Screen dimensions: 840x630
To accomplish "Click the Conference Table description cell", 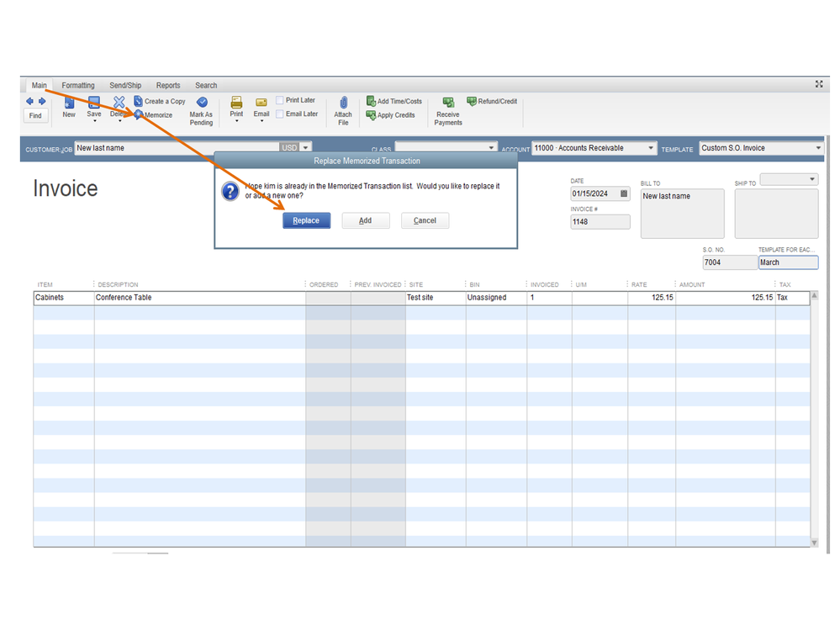I will (200, 298).
